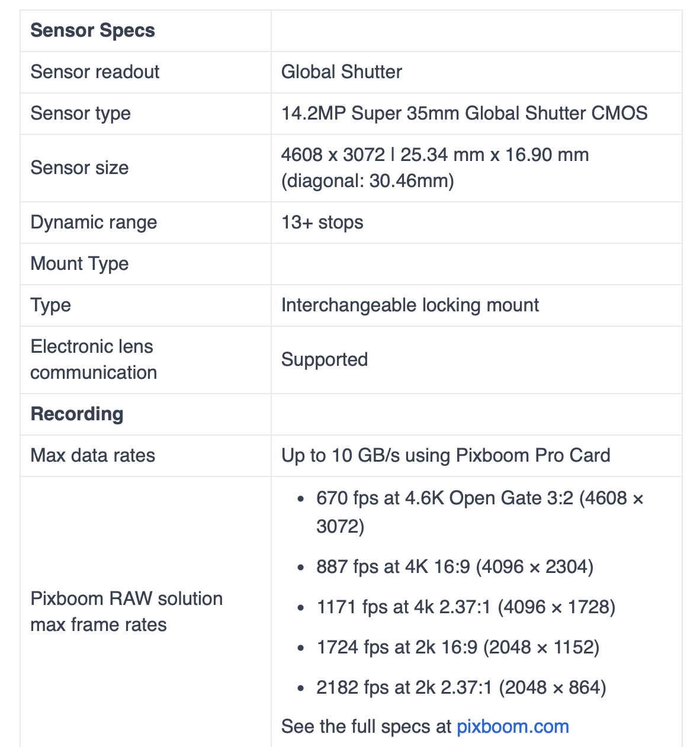This screenshot has height=747, width=700.
Task: Select the Sensor readout label cell
Action: (95, 72)
